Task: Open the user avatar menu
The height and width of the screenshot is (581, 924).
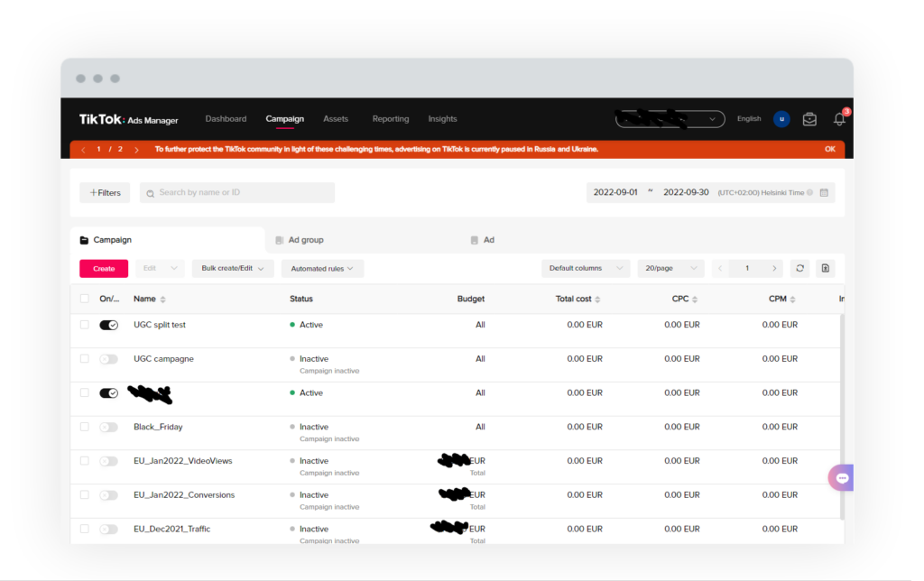Action: [781, 119]
